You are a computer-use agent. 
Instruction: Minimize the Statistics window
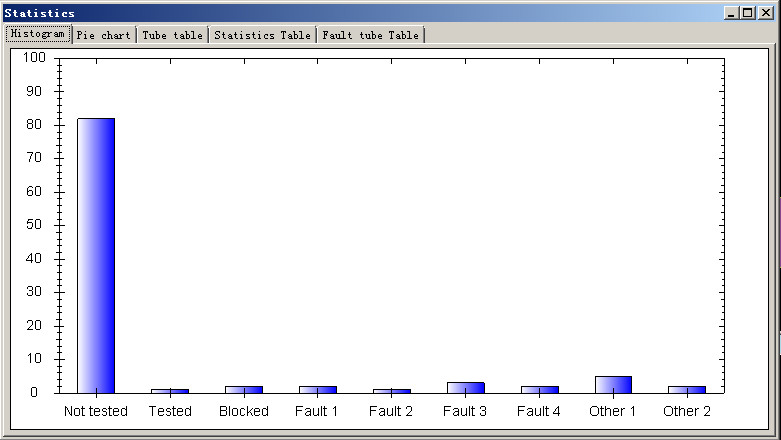[731, 13]
